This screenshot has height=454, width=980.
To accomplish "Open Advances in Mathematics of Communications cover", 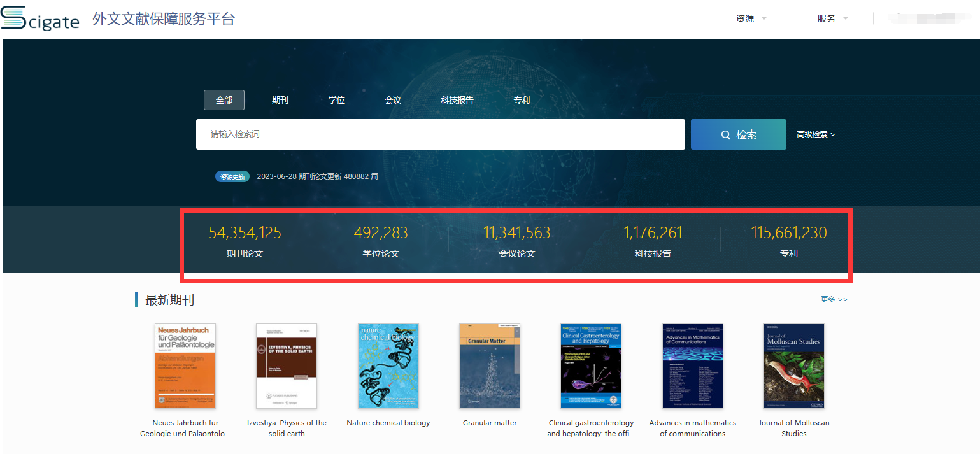I will coord(692,365).
